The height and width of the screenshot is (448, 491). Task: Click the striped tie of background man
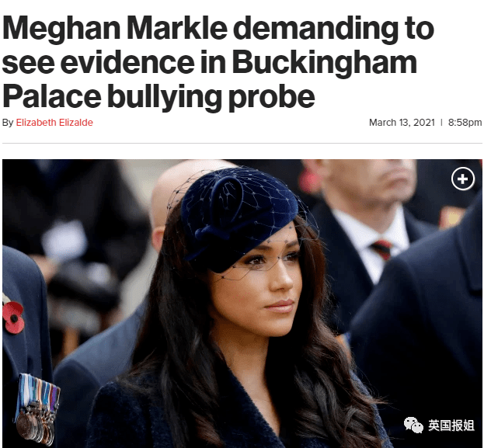pyautogui.click(x=382, y=249)
